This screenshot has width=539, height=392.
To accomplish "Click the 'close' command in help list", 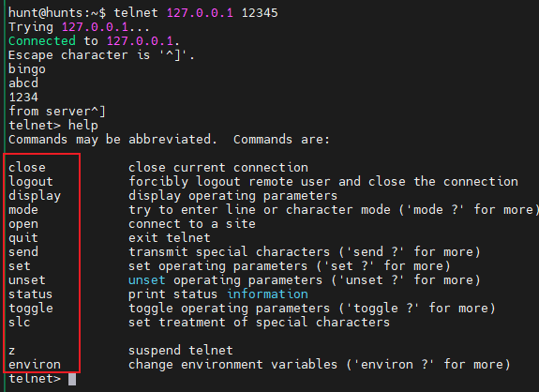I will point(27,168).
